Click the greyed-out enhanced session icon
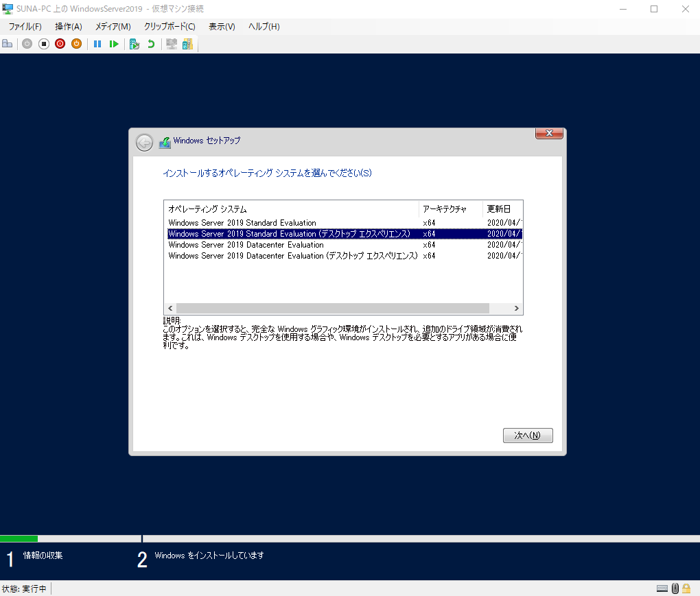The image size is (700, 596). (x=172, y=44)
